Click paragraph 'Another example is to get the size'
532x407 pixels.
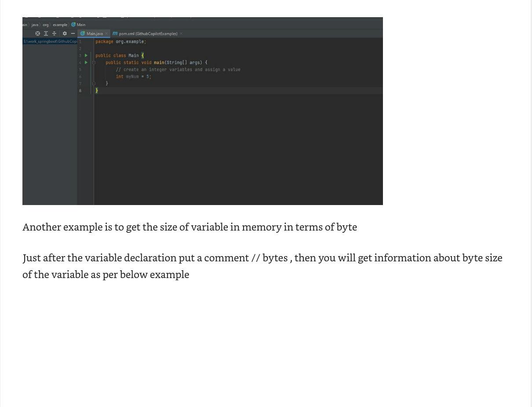[189, 227]
